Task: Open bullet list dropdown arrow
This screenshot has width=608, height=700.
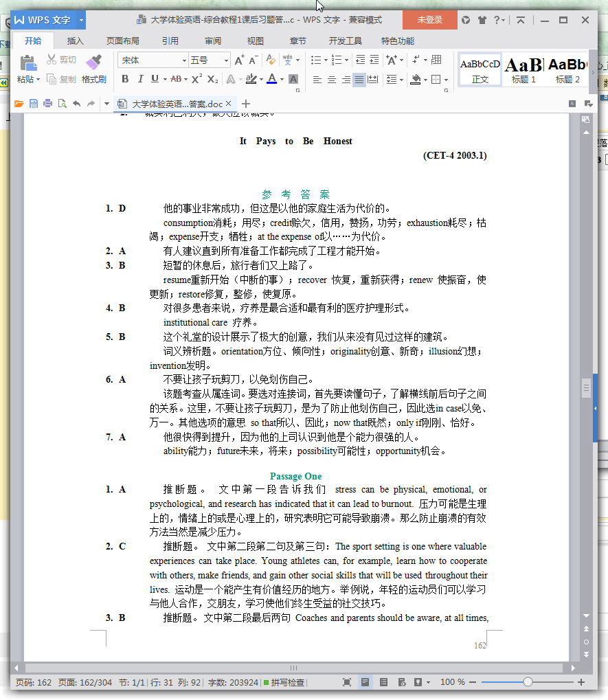Action: point(326,60)
